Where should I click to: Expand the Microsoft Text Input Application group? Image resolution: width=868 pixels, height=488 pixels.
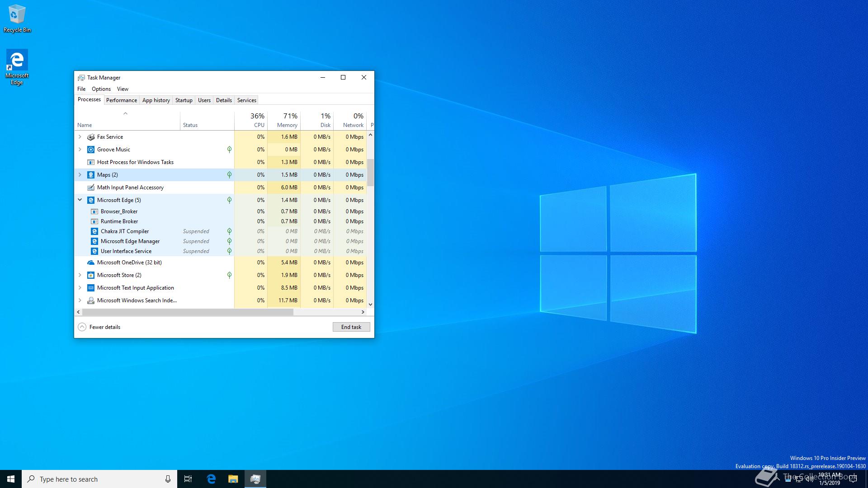pyautogui.click(x=80, y=288)
